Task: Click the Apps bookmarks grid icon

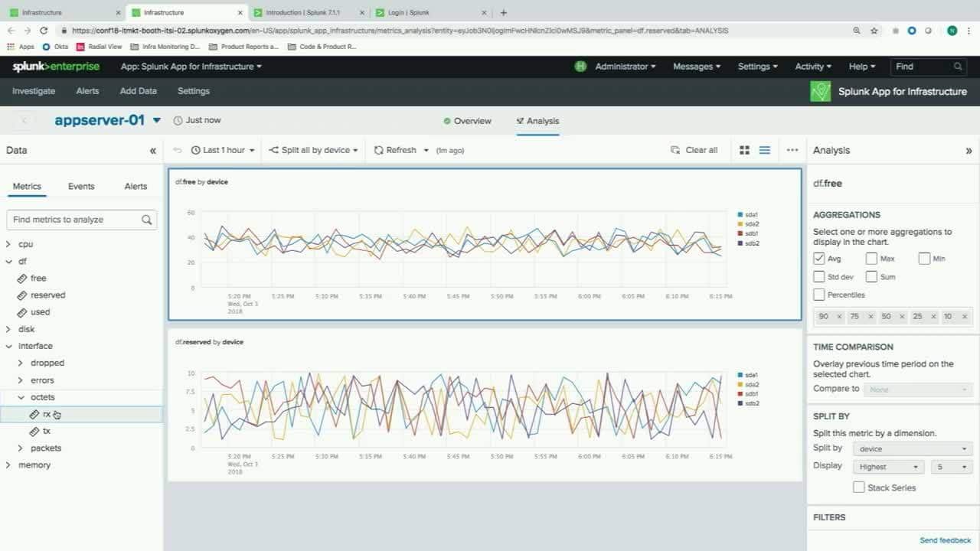Action: (x=11, y=47)
